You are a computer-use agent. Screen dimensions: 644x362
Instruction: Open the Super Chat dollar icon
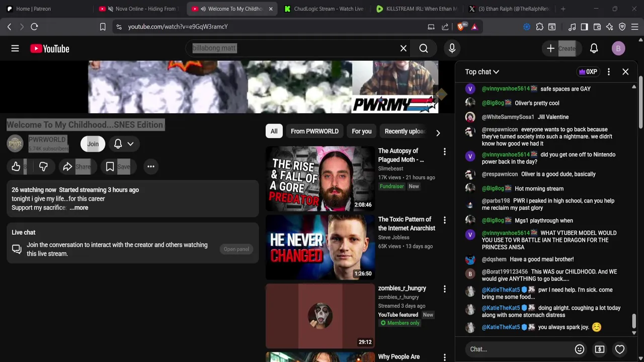pyautogui.click(x=600, y=349)
